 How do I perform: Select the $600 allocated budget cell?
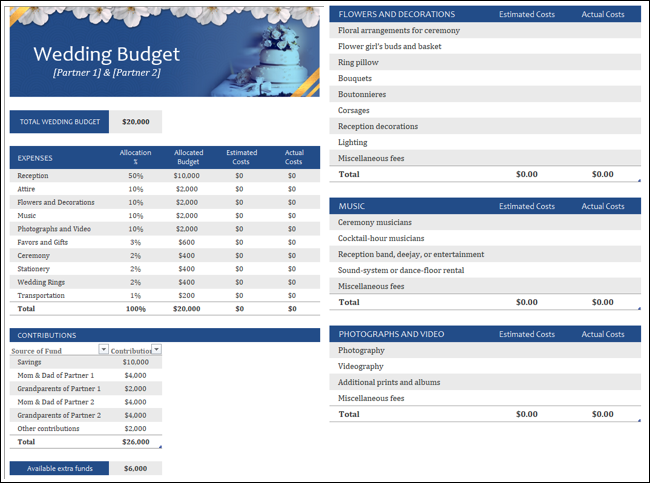click(x=187, y=242)
